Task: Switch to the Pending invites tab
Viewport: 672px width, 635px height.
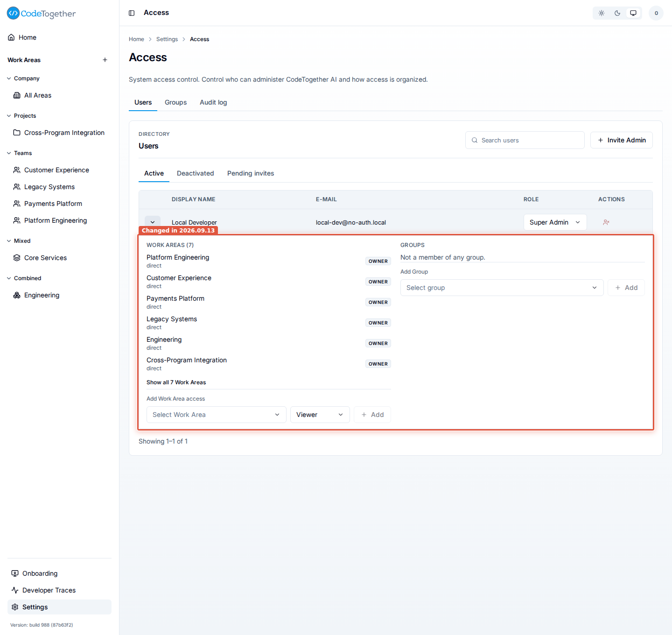Action: 251,173
